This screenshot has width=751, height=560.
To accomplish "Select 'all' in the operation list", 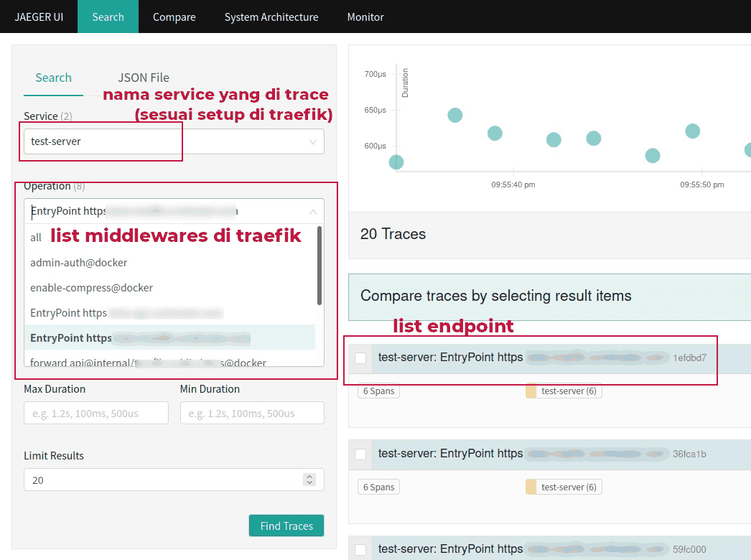I will pos(36,238).
